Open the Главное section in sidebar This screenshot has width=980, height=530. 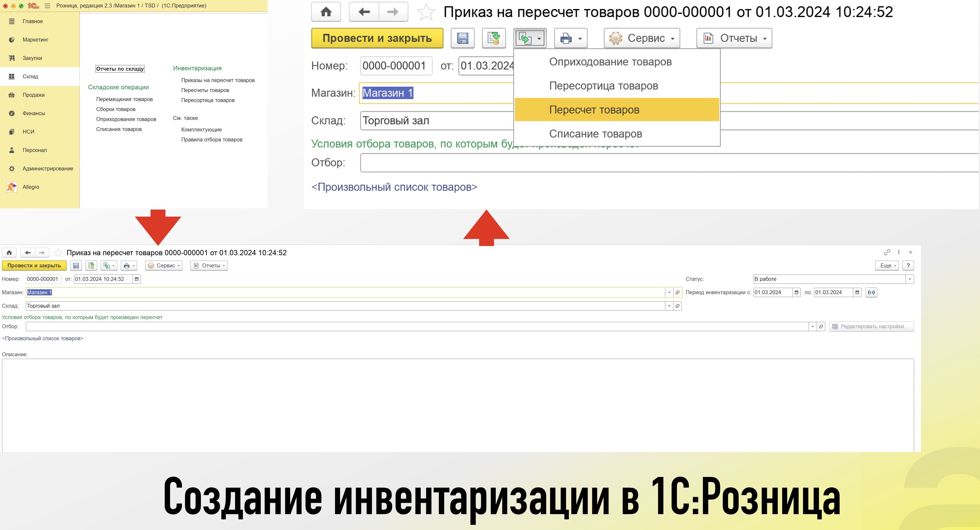(32, 21)
